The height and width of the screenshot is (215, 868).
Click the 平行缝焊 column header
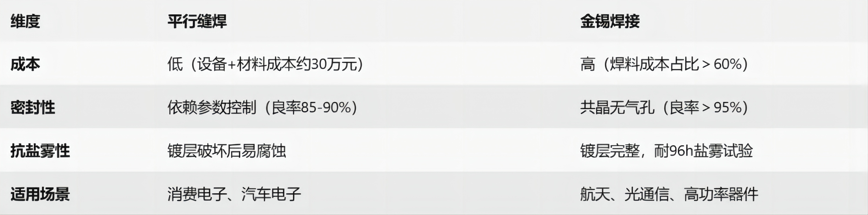(197, 21)
